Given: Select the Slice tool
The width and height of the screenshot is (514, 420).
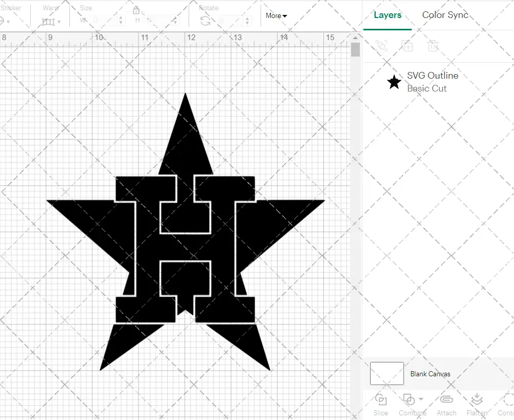Looking at the screenshot, I should click(x=380, y=405).
